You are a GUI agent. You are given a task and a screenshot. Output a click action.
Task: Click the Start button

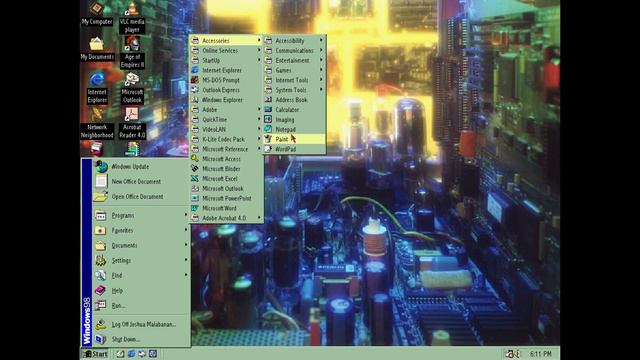click(95, 354)
